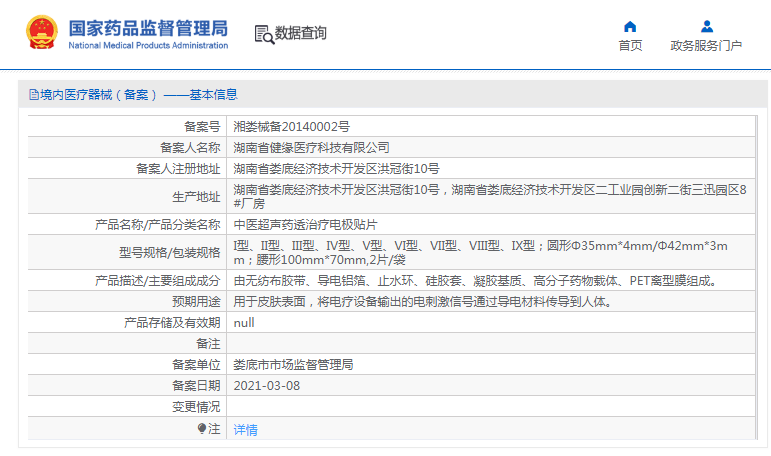The image size is (771, 456).
Task: Select the null storage value
Action: (244, 323)
